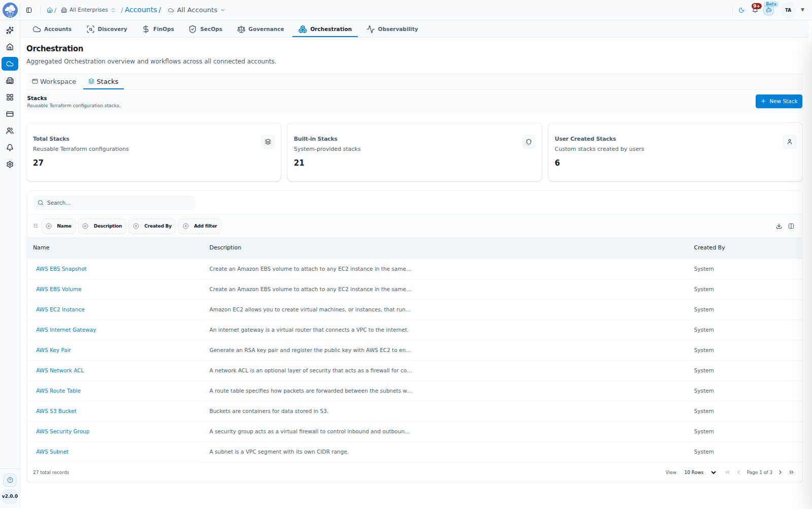Open the AWS Security Group stack
Viewport: 812px width, 509px height.
pos(63,431)
